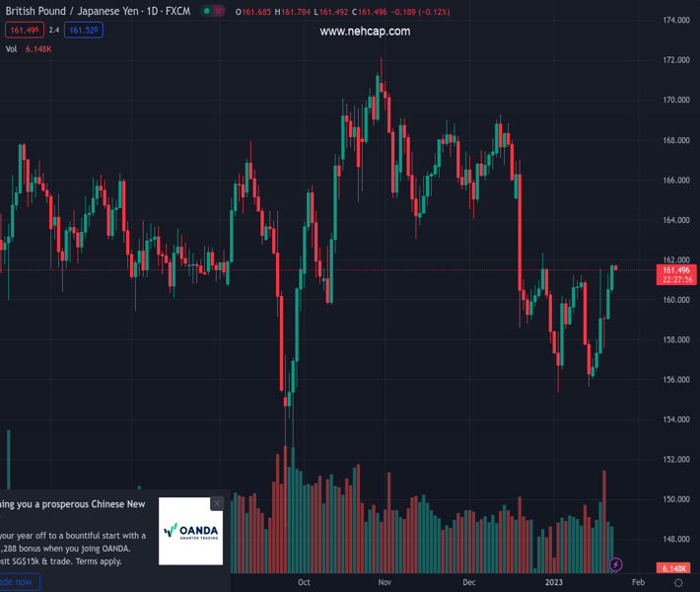
Task: Click the red 6.148K volume axis label
Action: tap(674, 568)
